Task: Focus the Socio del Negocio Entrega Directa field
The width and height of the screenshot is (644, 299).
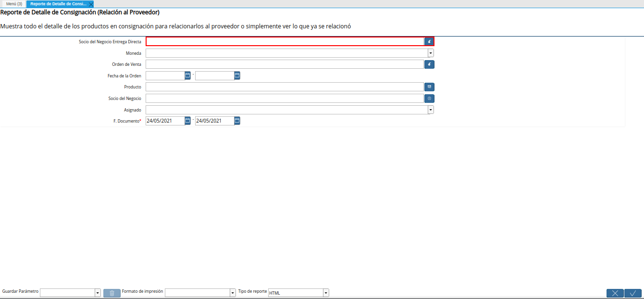Action: click(285, 41)
